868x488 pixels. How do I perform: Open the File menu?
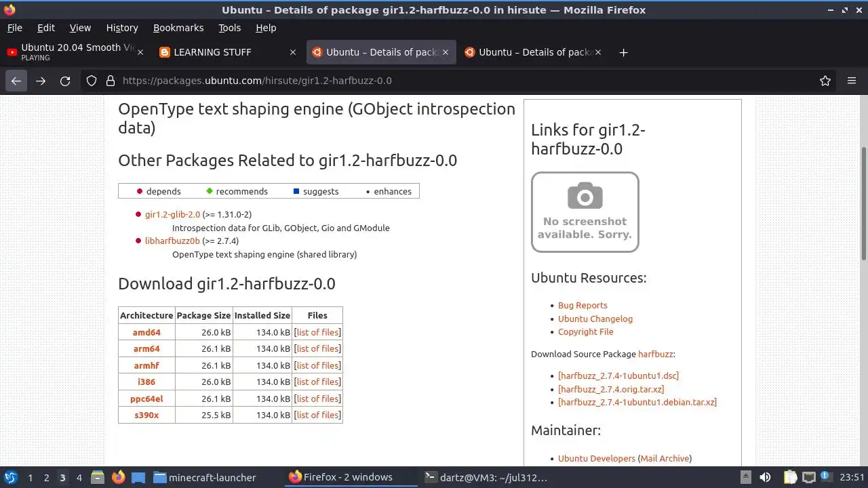point(14,28)
